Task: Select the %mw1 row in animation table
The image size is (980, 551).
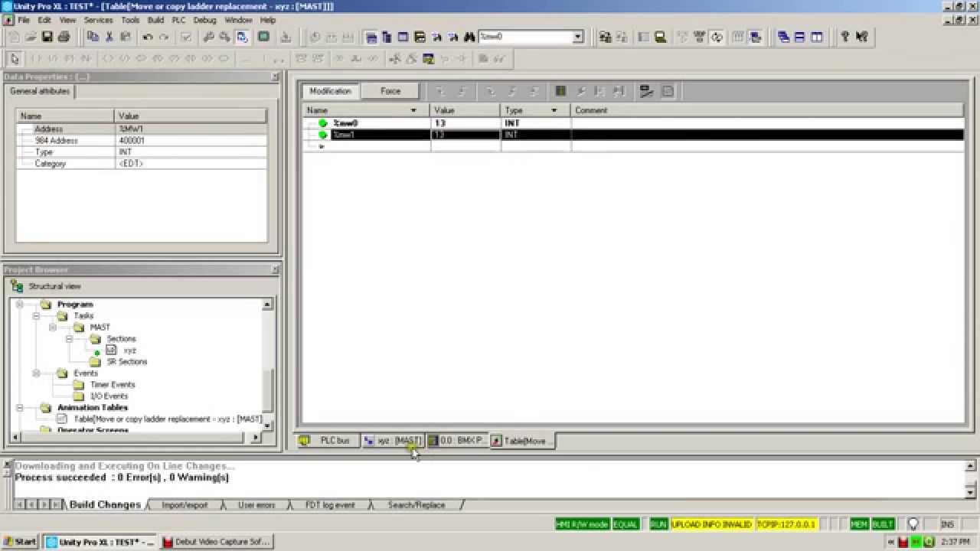Action: click(x=632, y=135)
